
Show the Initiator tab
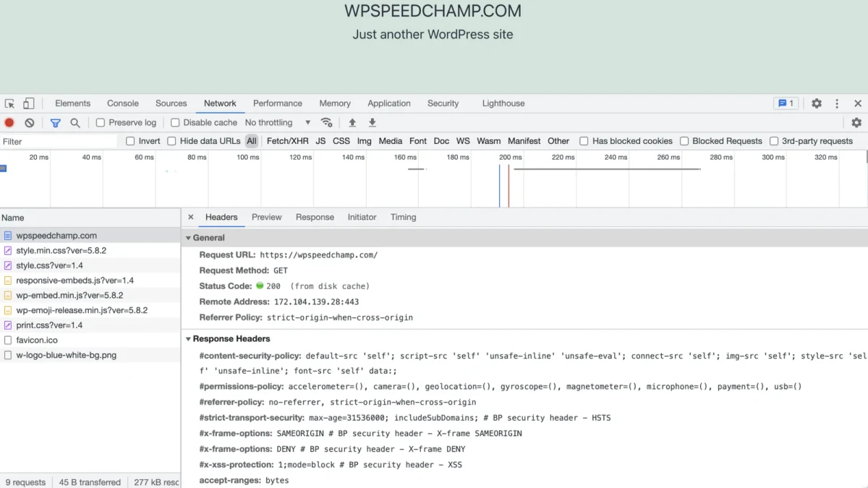[x=362, y=217]
